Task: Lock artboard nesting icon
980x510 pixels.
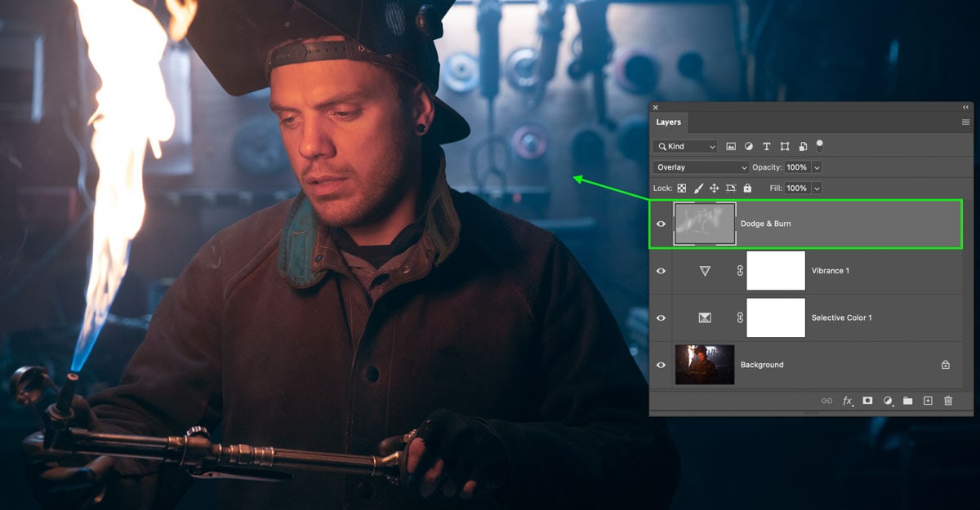Action: (x=731, y=188)
